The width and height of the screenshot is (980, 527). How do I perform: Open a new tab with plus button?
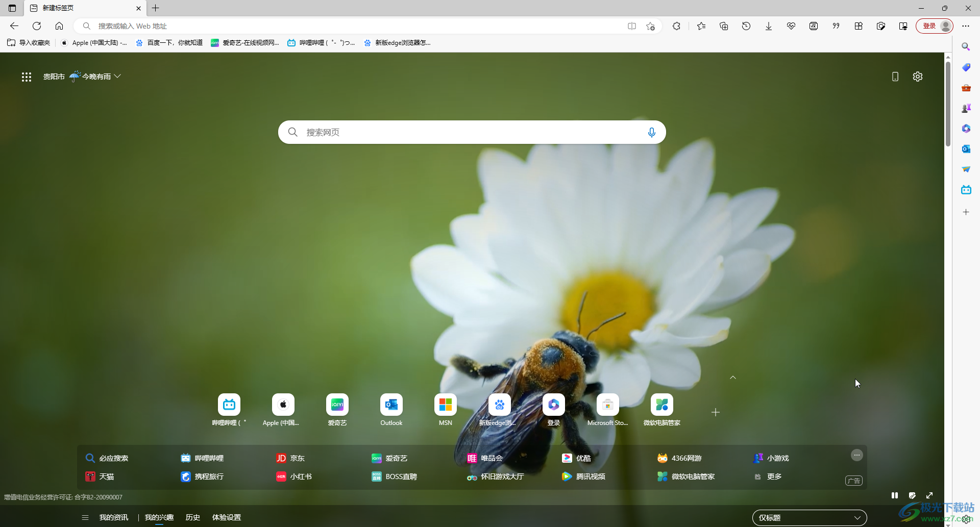(156, 8)
